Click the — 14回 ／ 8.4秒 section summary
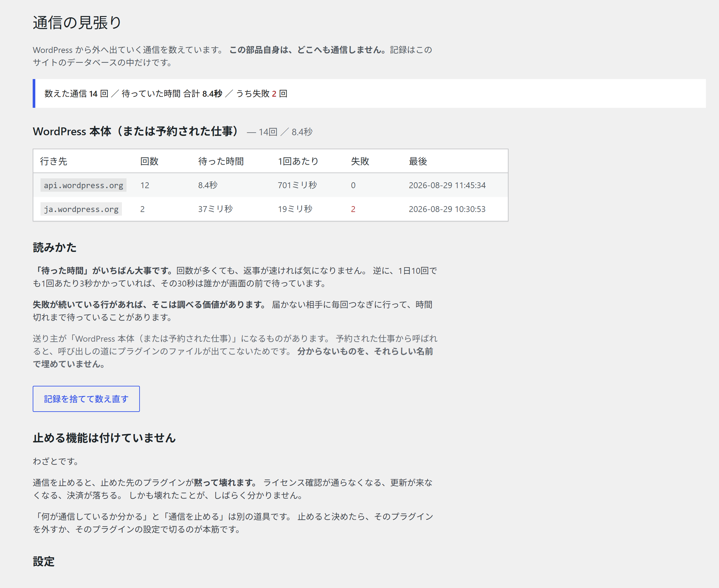 coord(279,132)
